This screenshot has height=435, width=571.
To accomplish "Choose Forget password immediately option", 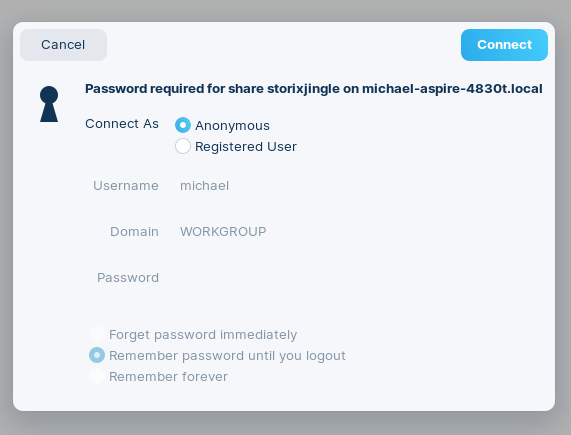I will click(x=97, y=334).
